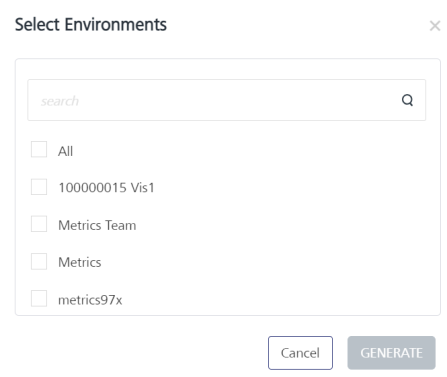Click the GENERATE button
447x377 pixels.
[391, 353]
